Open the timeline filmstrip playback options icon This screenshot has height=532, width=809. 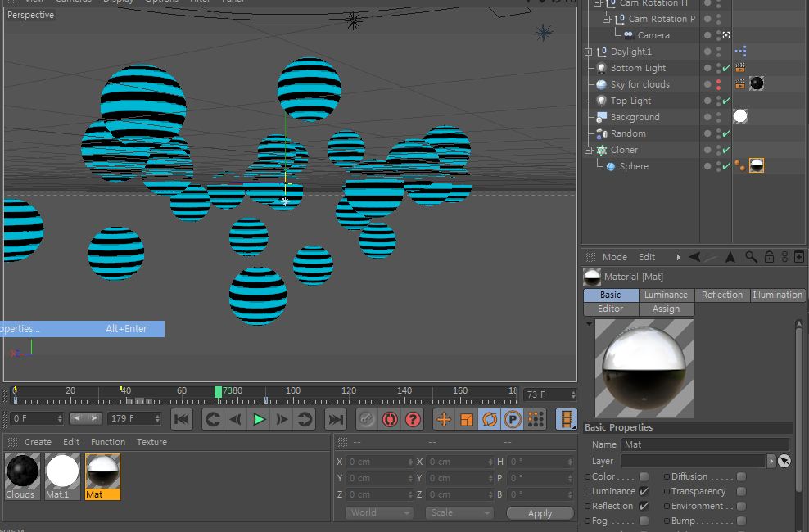tap(566, 419)
